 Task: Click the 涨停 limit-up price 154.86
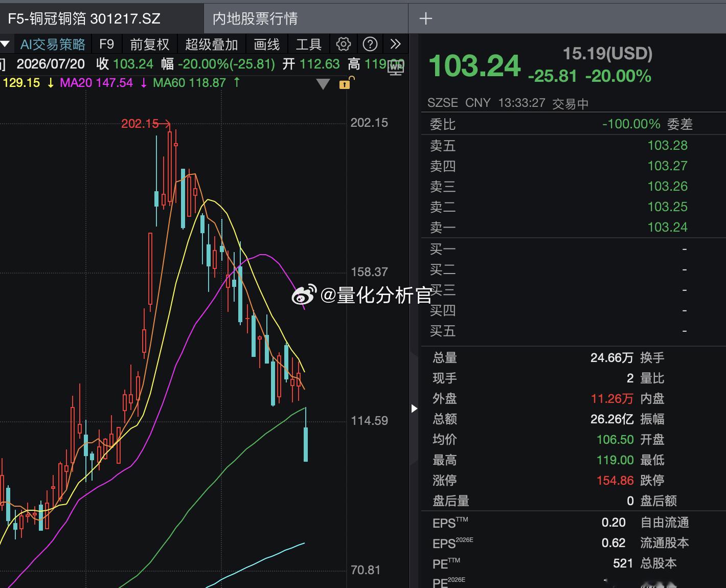615,481
